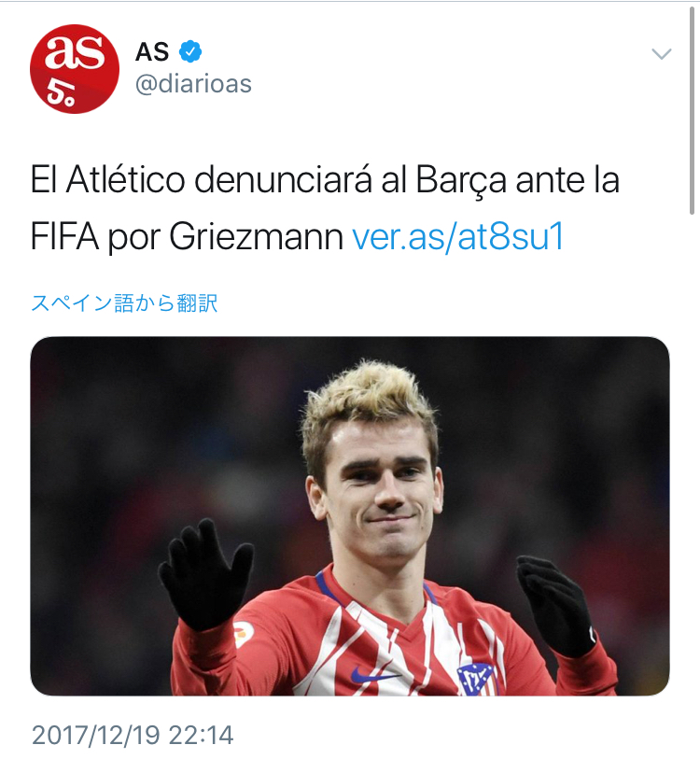
Task: Open the ver.as/at8su1 link
Action: [x=458, y=236]
